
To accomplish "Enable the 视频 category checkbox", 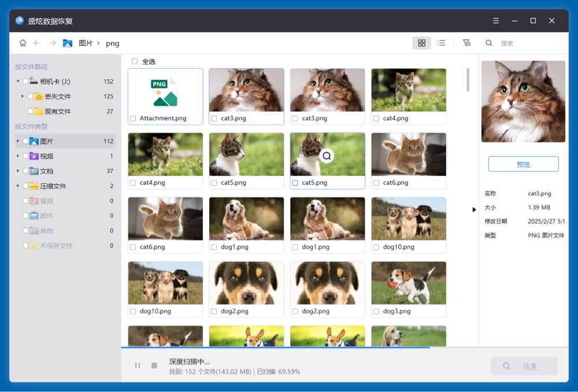I will [x=25, y=156].
